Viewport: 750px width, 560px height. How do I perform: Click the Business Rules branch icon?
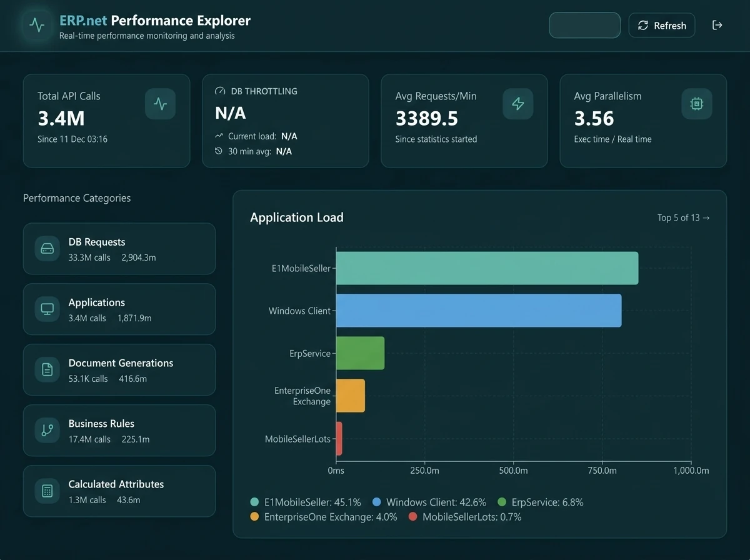point(47,431)
